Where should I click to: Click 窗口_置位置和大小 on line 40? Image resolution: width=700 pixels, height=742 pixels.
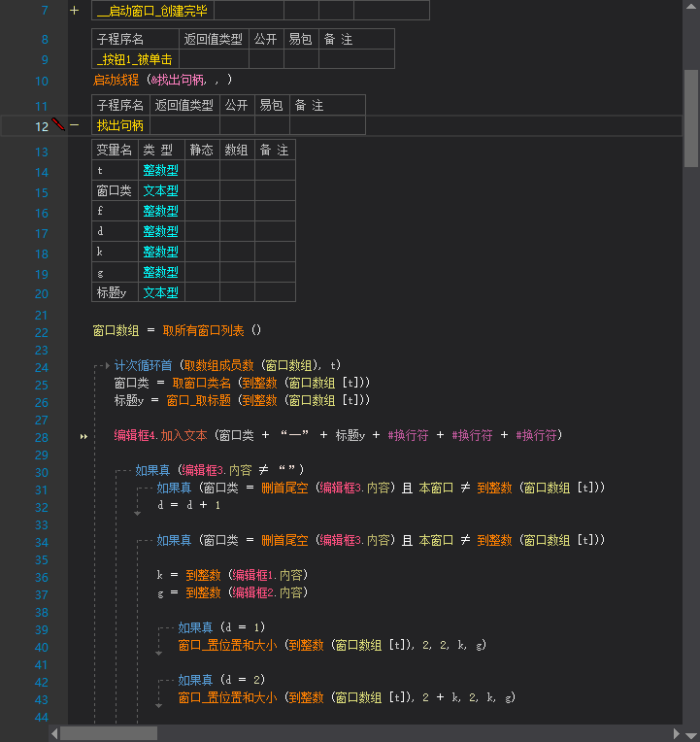227,646
